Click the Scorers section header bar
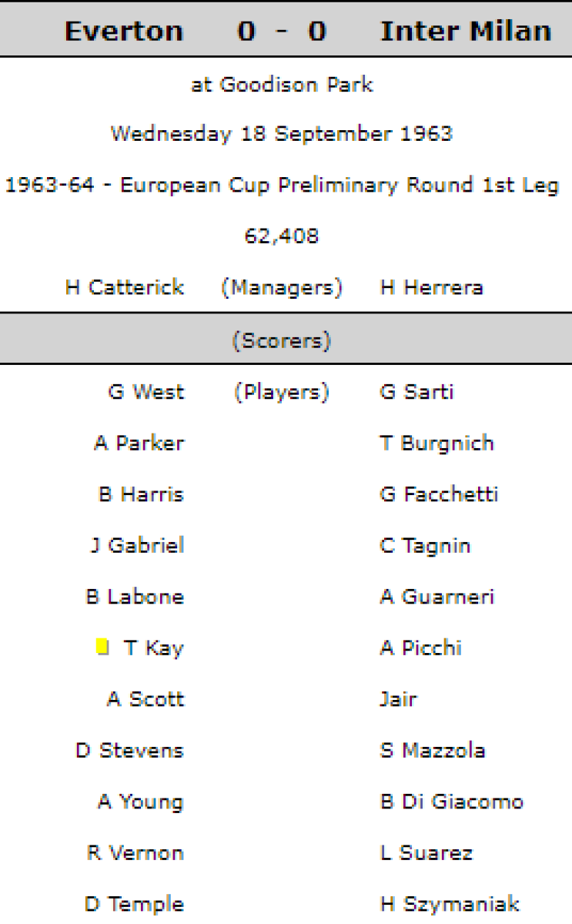This screenshot has height=924, width=572. 282,340
